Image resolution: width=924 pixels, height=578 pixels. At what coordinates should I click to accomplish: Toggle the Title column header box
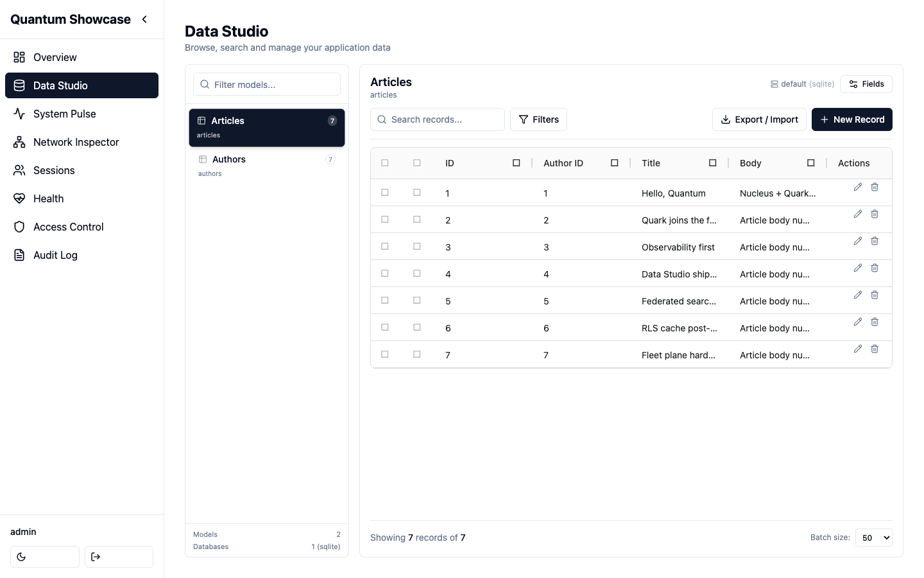712,163
